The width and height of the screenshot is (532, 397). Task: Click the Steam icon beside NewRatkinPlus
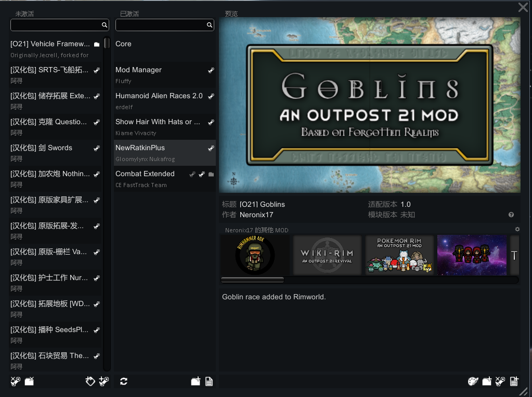coord(211,148)
